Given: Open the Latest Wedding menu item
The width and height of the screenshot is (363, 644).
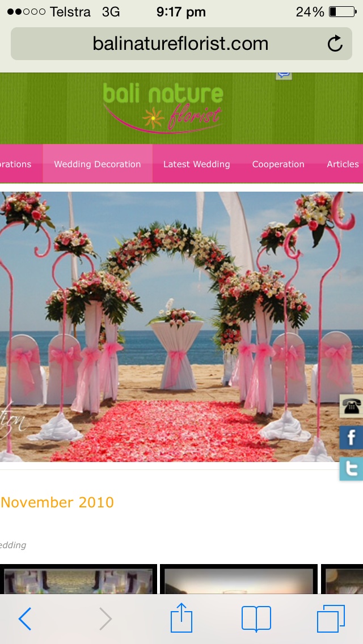Looking at the screenshot, I should point(197,164).
